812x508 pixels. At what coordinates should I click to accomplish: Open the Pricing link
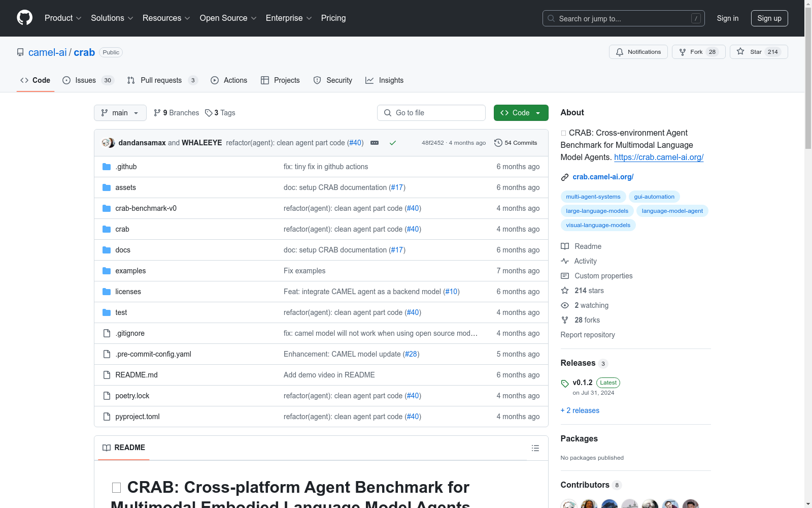click(x=333, y=18)
